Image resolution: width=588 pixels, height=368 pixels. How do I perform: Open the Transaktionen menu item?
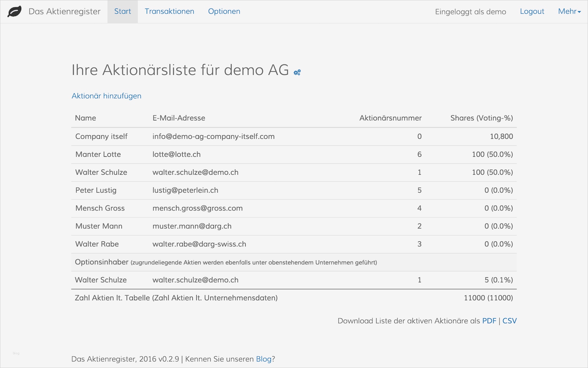pyautogui.click(x=169, y=11)
